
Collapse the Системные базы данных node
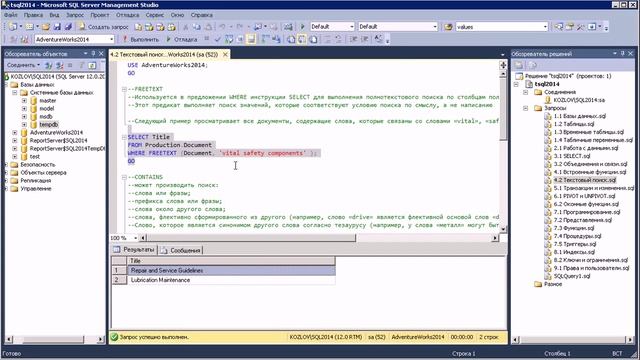tap(15, 93)
